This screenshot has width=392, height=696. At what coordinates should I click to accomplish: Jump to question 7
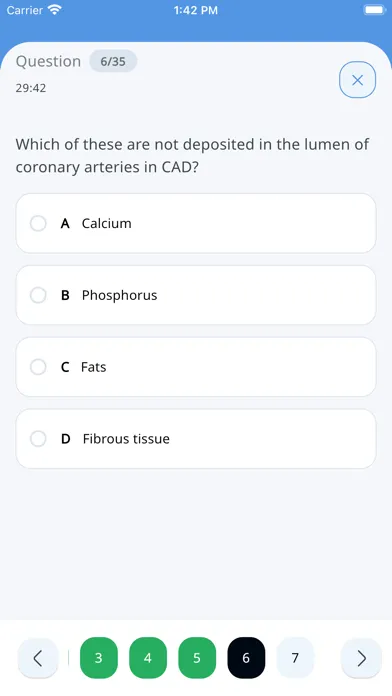click(295, 658)
